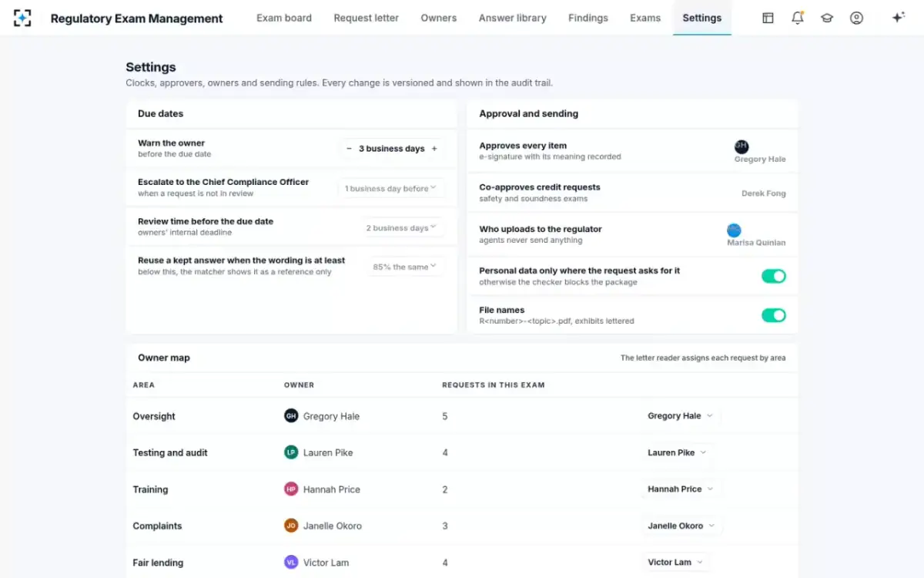Click the Training area cell
Image resolution: width=924 pixels, height=578 pixels.
[x=150, y=489]
